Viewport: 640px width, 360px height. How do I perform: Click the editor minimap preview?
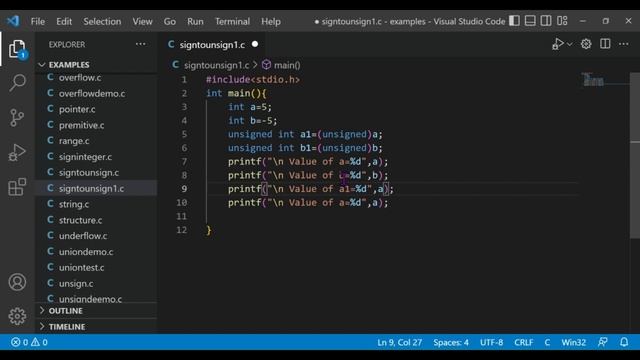[x=593, y=79]
